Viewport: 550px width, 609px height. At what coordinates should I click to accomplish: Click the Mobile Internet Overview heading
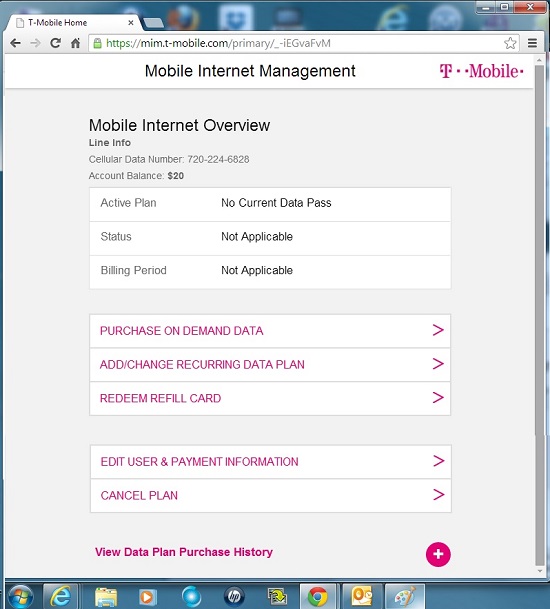[179, 125]
